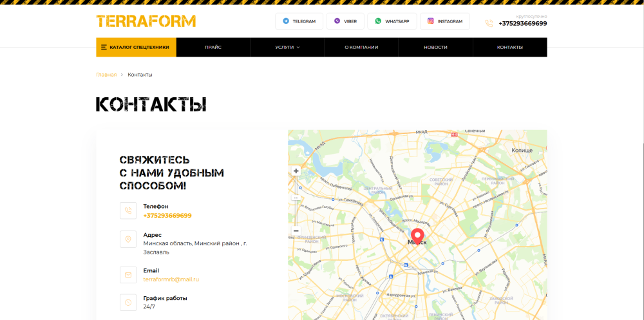Click the orange phone icon in header
This screenshot has height=320, width=644.
[489, 23]
